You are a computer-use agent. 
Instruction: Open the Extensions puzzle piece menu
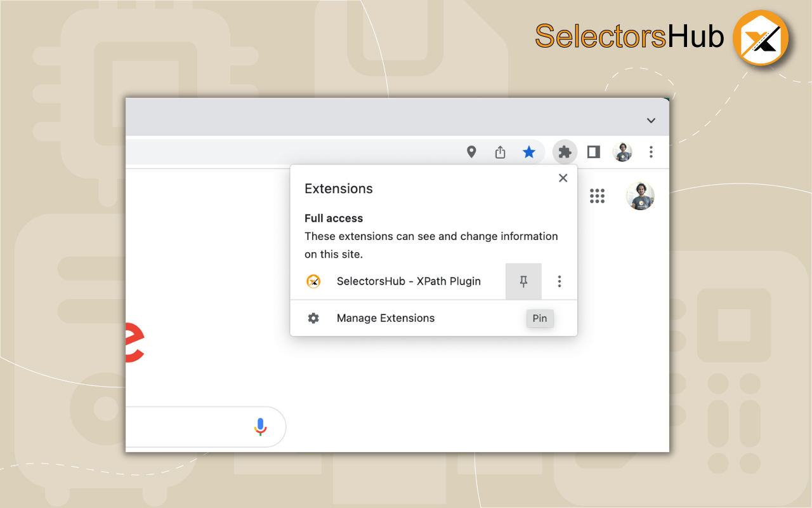565,152
